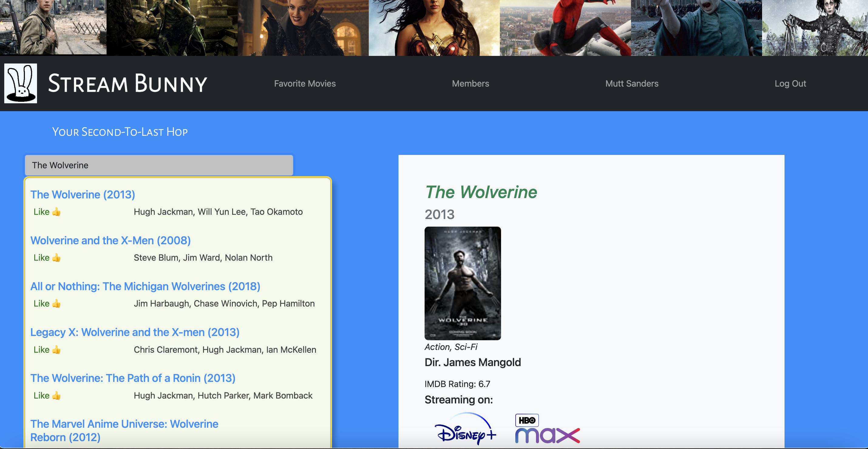Click the grinning witch banner image

click(303, 28)
